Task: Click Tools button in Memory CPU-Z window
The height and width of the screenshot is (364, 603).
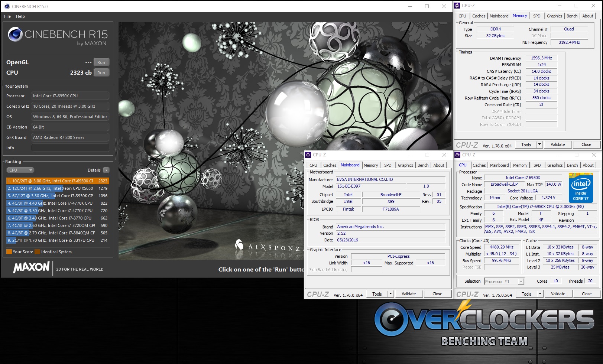Action: (x=526, y=145)
